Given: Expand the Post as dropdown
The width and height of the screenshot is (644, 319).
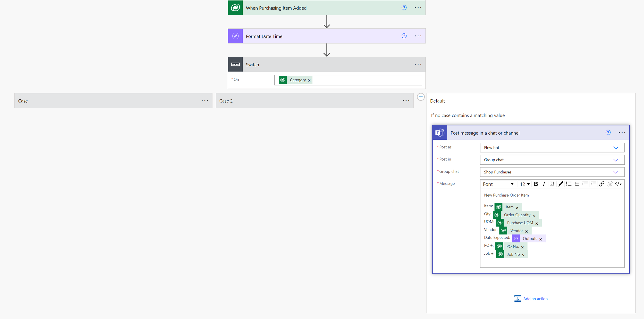Looking at the screenshot, I should [x=616, y=148].
